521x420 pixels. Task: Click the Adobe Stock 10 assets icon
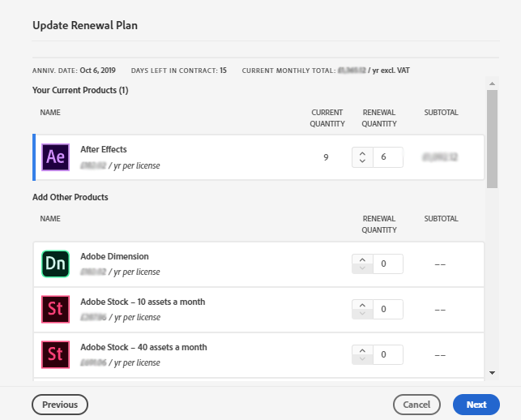coord(55,310)
